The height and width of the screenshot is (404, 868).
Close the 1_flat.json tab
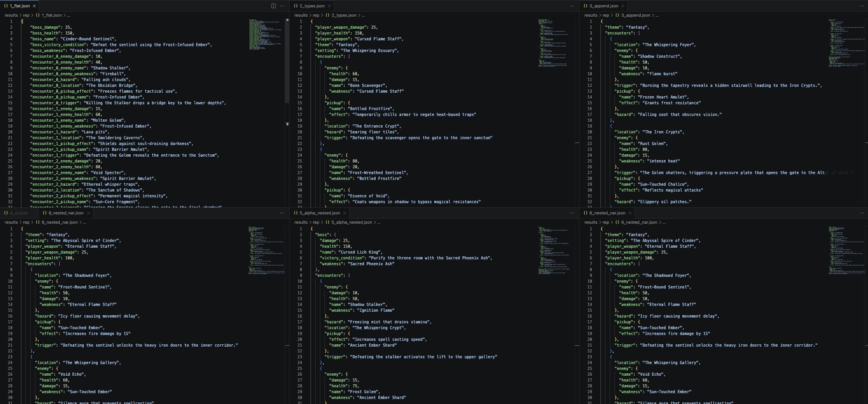pos(35,6)
